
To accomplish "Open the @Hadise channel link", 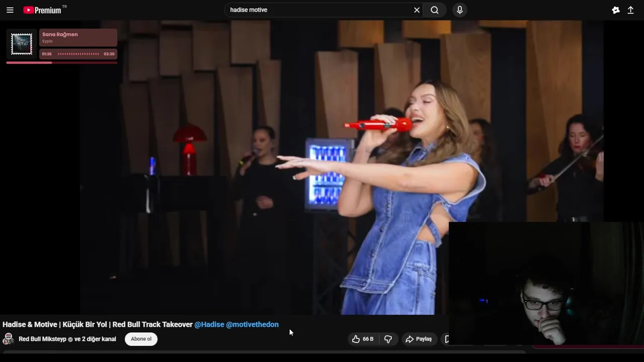I will (x=209, y=324).
